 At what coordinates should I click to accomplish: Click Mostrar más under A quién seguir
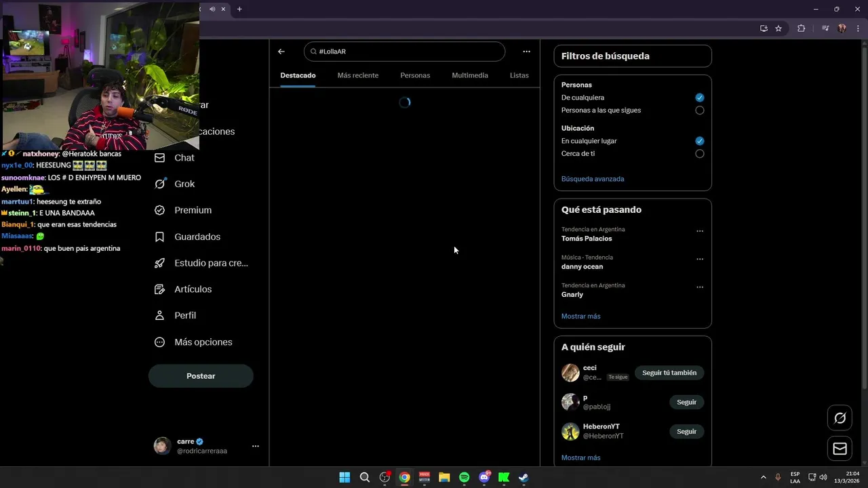tap(580, 457)
